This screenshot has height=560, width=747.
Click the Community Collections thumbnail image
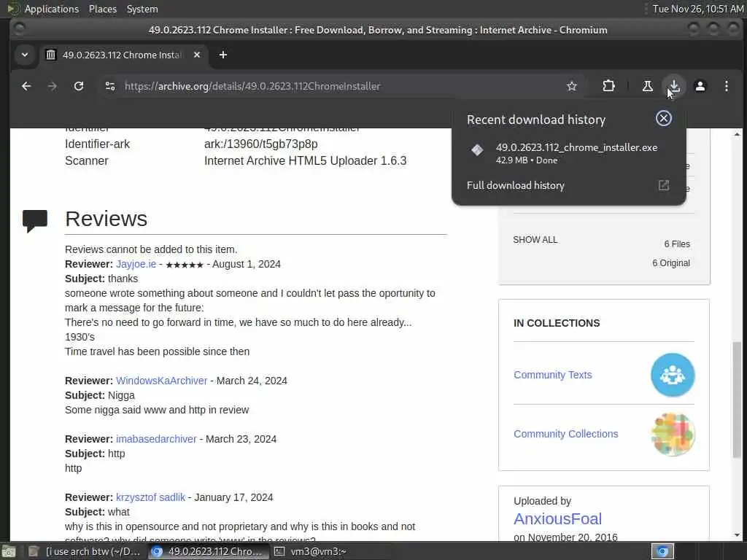[673, 434]
